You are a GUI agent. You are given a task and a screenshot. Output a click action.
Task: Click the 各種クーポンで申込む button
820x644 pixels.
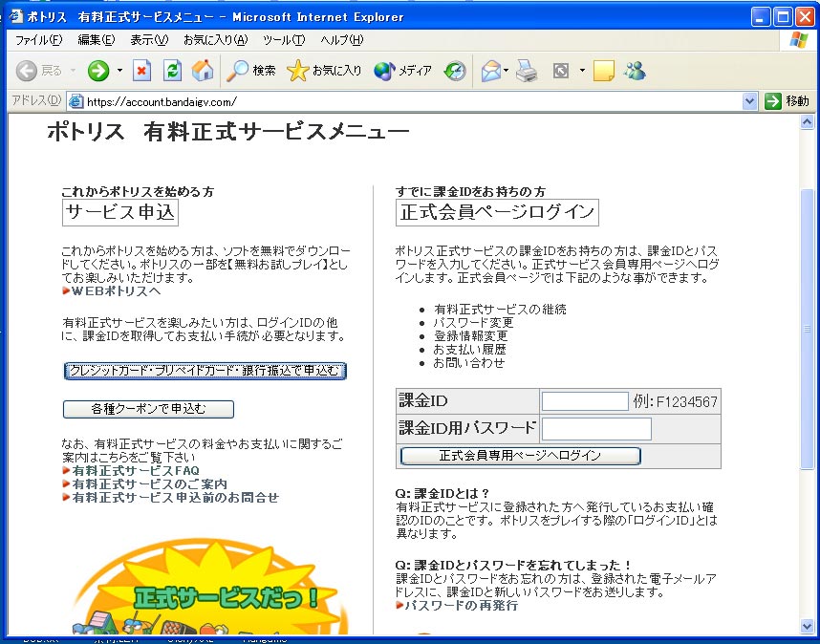pyautogui.click(x=148, y=409)
